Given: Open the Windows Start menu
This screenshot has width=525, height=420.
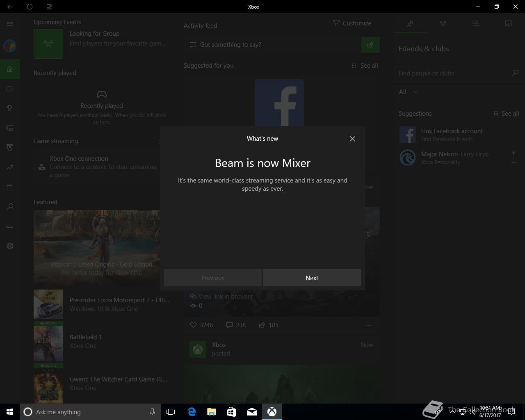Looking at the screenshot, I should 10,412.
